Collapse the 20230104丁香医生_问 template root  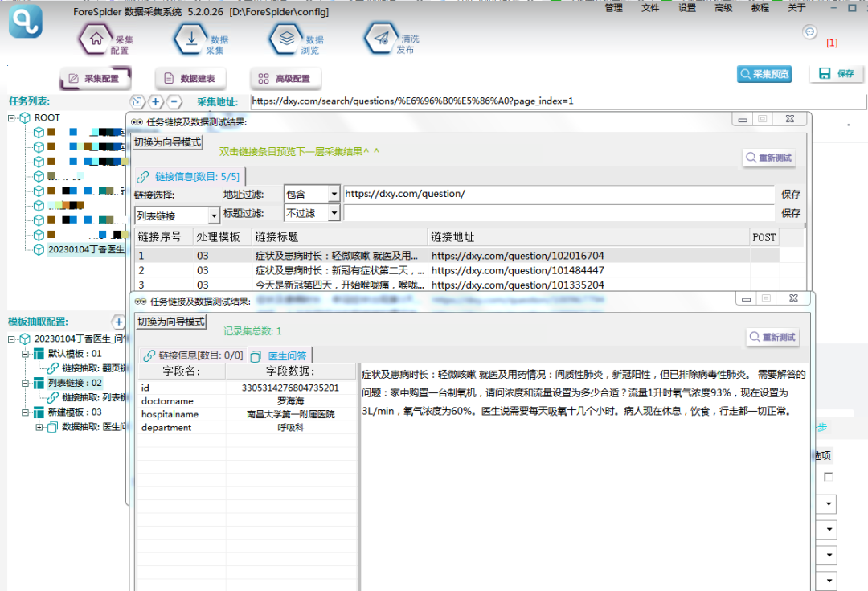[11, 339]
